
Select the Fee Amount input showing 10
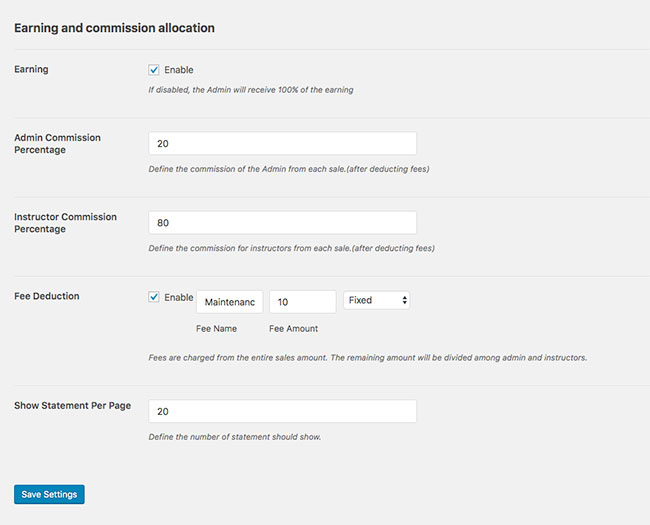302,301
